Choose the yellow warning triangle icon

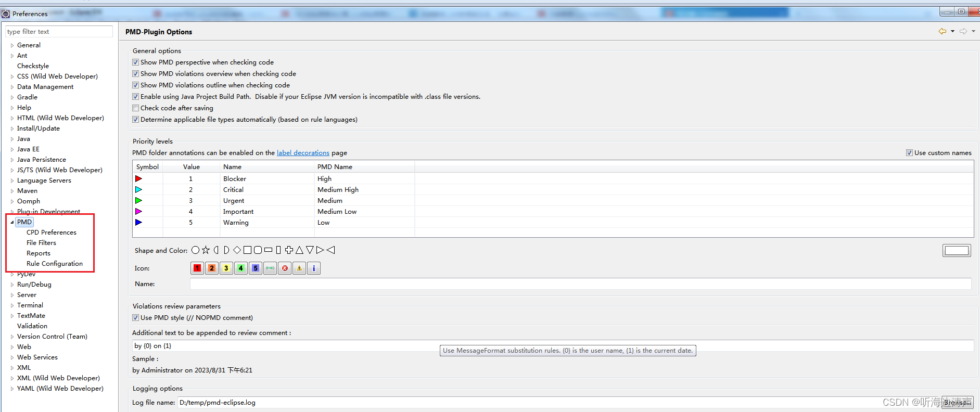pos(299,268)
